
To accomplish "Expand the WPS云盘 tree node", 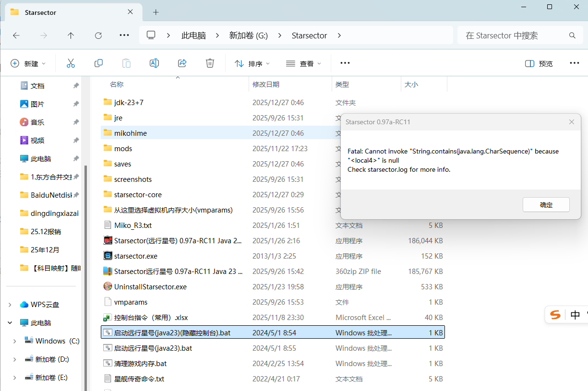I will [x=10, y=305].
